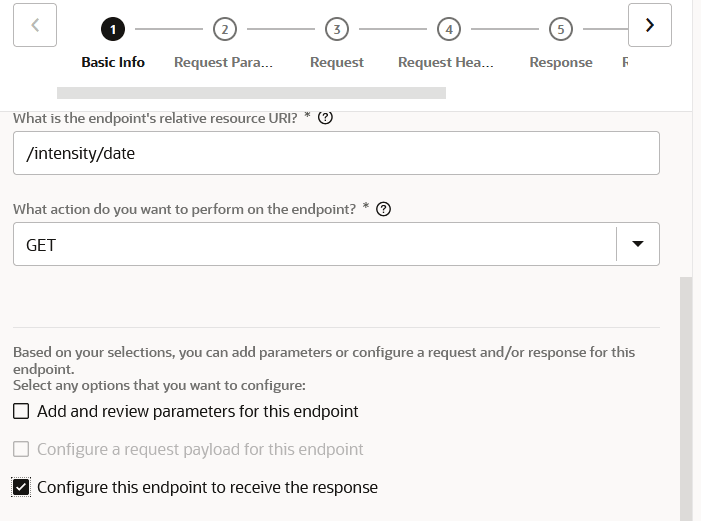
Task: Select the Request step label
Action: click(337, 62)
